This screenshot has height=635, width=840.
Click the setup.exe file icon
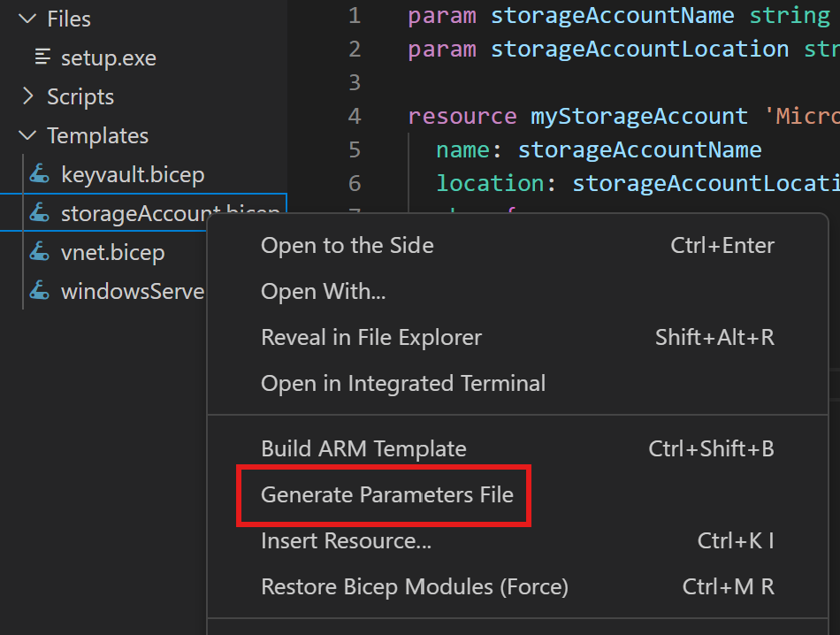[42, 58]
